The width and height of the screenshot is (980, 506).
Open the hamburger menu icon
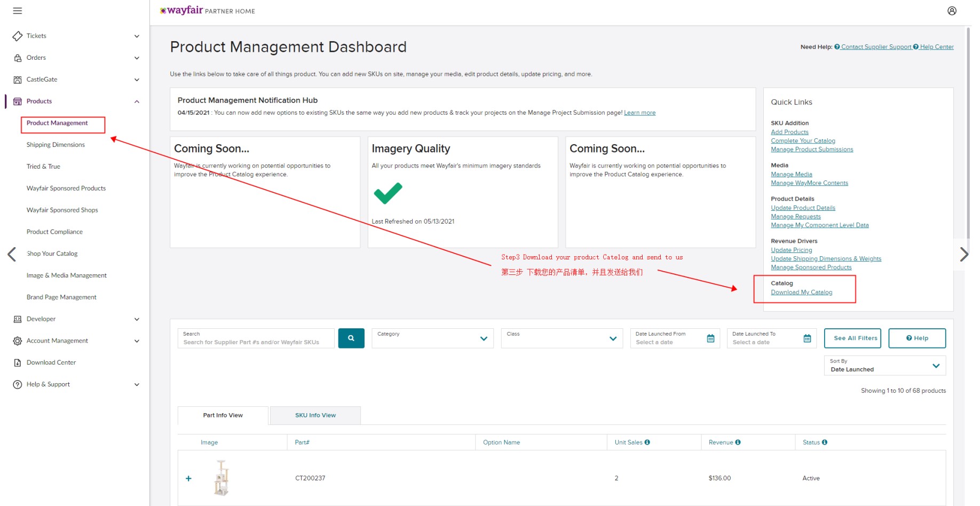click(18, 11)
